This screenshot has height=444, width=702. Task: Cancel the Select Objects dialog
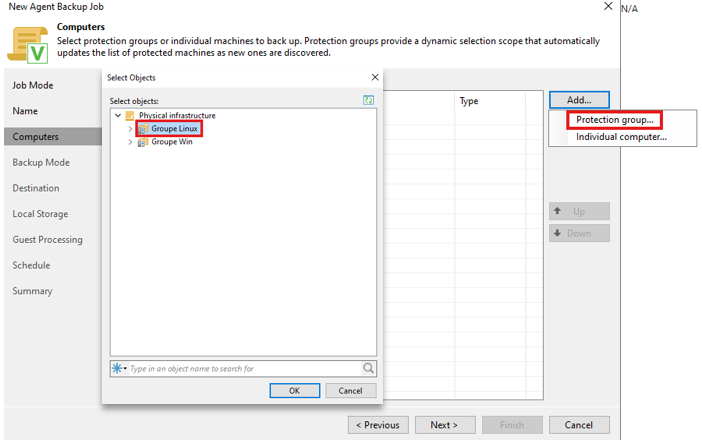coord(350,391)
